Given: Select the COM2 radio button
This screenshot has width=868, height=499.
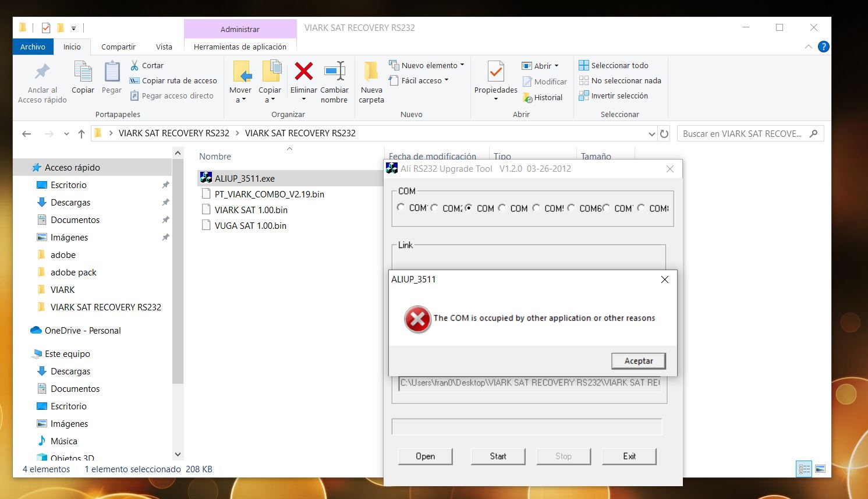Looking at the screenshot, I should point(434,207).
